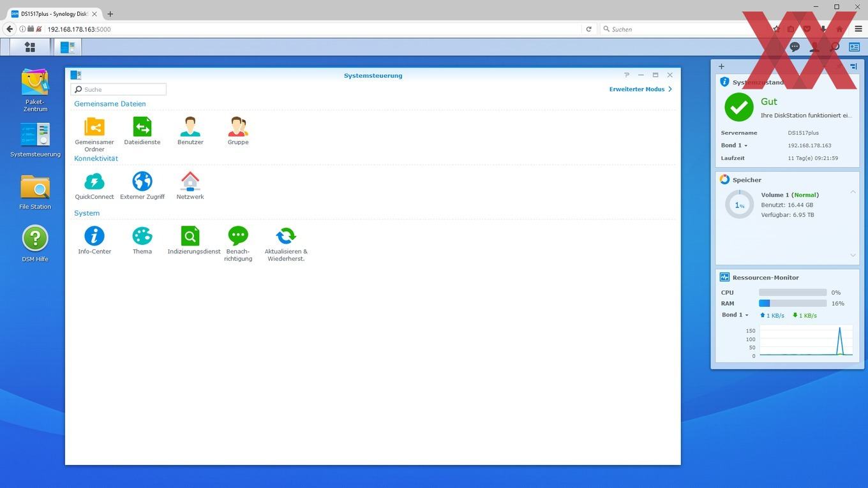Select Speicher widget title

[747, 180]
